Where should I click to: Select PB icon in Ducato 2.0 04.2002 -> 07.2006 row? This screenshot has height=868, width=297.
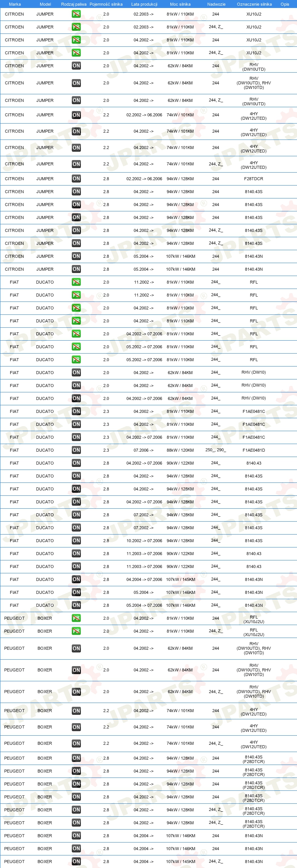(x=76, y=334)
